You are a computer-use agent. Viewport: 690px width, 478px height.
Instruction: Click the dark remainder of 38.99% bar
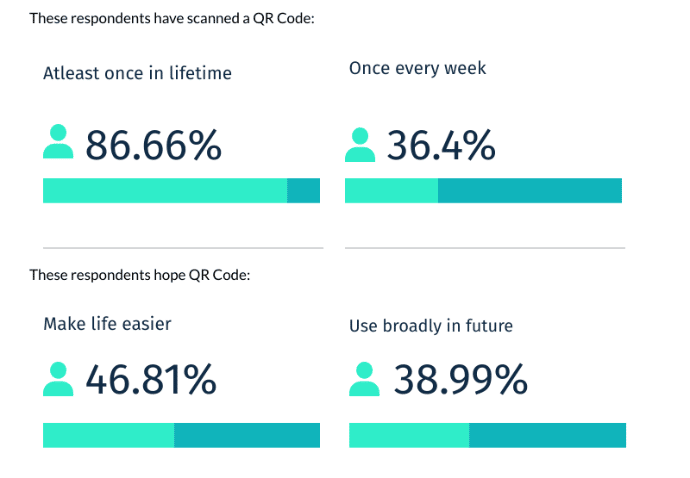(547, 435)
